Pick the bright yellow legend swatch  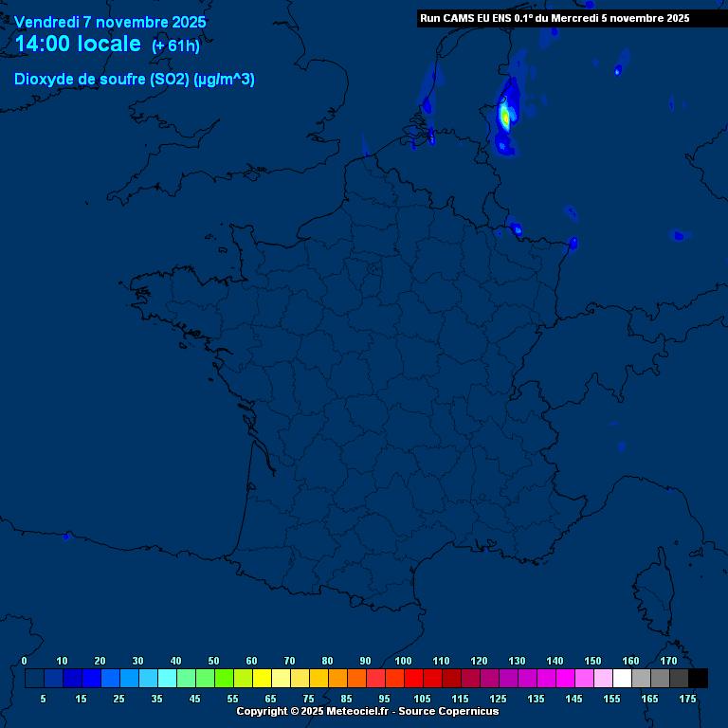coord(262,678)
